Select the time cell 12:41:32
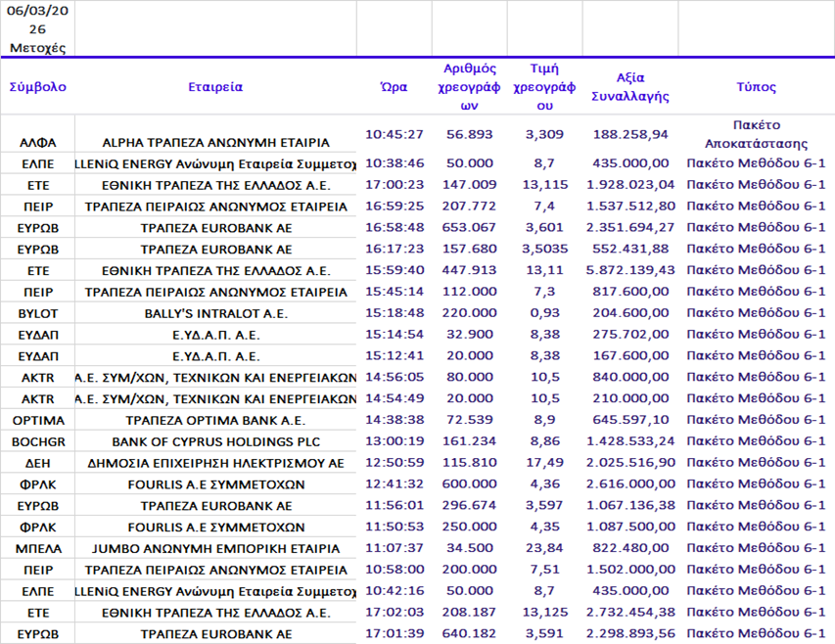Viewport: 835px width, 644px height. point(394,483)
